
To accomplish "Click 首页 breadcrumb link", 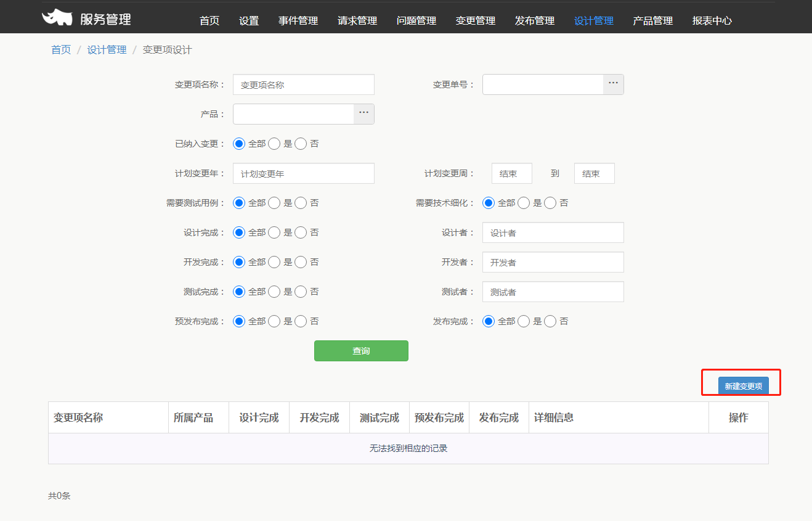I will pyautogui.click(x=61, y=50).
